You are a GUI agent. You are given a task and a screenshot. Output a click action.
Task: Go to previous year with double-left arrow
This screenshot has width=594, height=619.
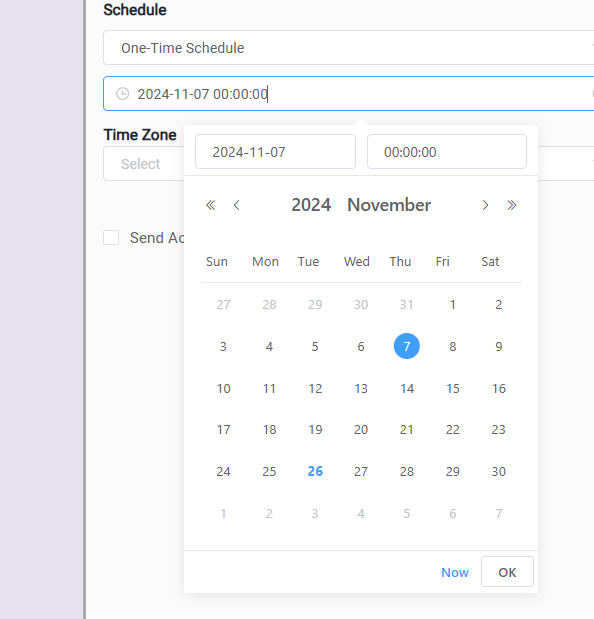pyautogui.click(x=211, y=205)
